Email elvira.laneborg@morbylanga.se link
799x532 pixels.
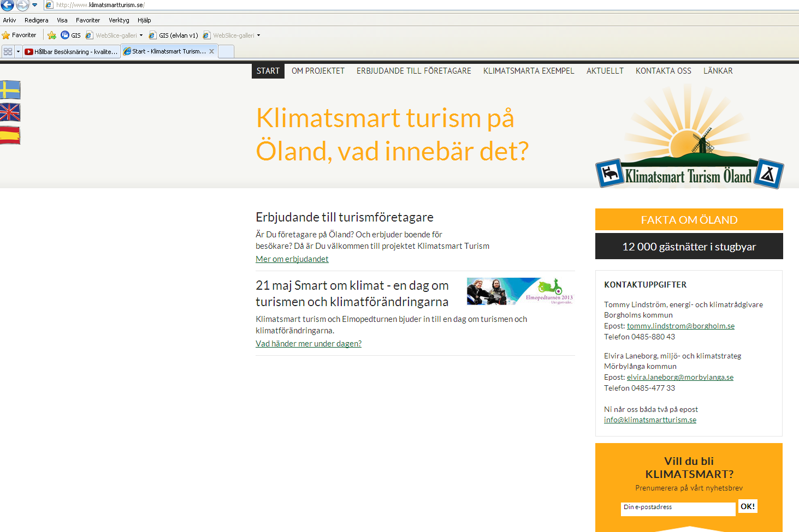point(680,377)
